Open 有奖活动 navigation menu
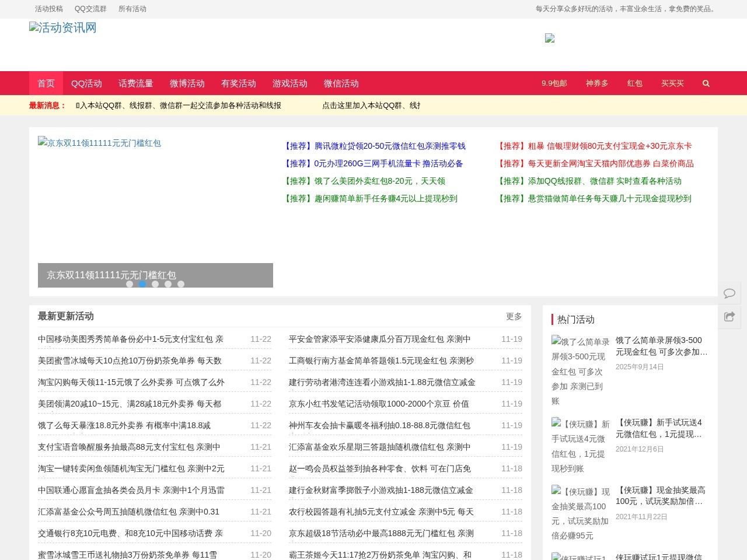The width and height of the screenshot is (747, 560). pyautogui.click(x=239, y=83)
